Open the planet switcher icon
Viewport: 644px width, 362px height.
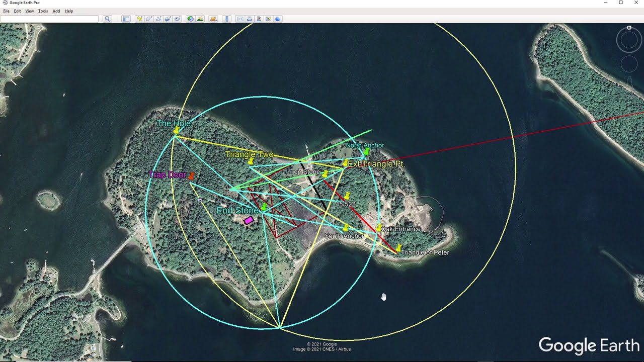pos(213,19)
